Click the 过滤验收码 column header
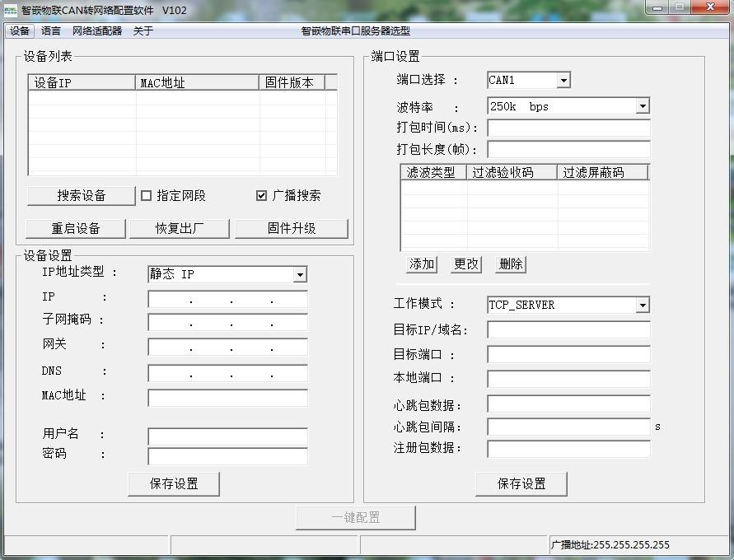Image resolution: width=734 pixels, height=560 pixels. [512, 172]
